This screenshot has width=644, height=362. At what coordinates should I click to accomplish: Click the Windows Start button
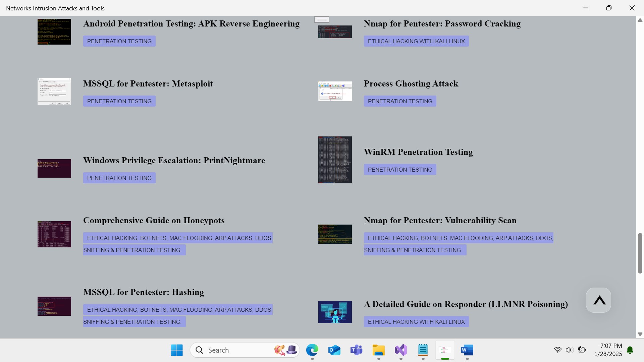(177, 350)
